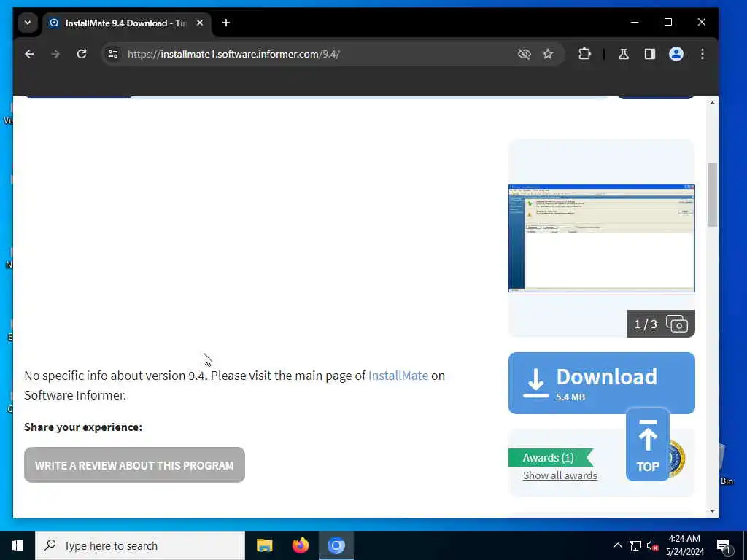The height and width of the screenshot is (560, 747).
Task: Open the notification center icon
Action: (x=724, y=545)
